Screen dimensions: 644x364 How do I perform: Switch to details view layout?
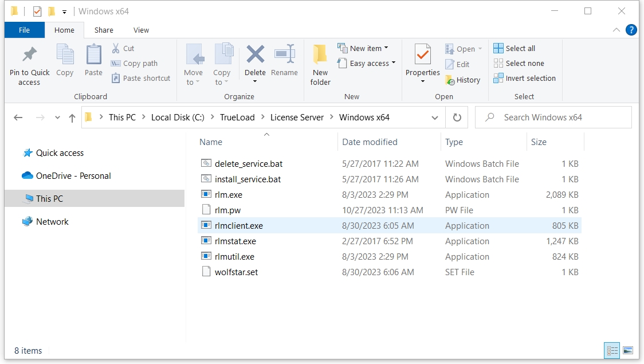[x=612, y=350]
